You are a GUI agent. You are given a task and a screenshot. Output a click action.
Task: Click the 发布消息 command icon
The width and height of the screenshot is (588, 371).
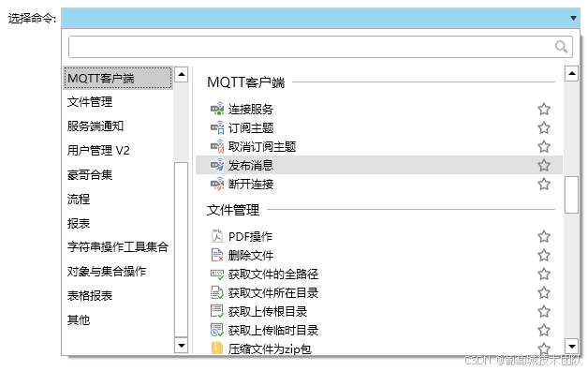click(217, 166)
